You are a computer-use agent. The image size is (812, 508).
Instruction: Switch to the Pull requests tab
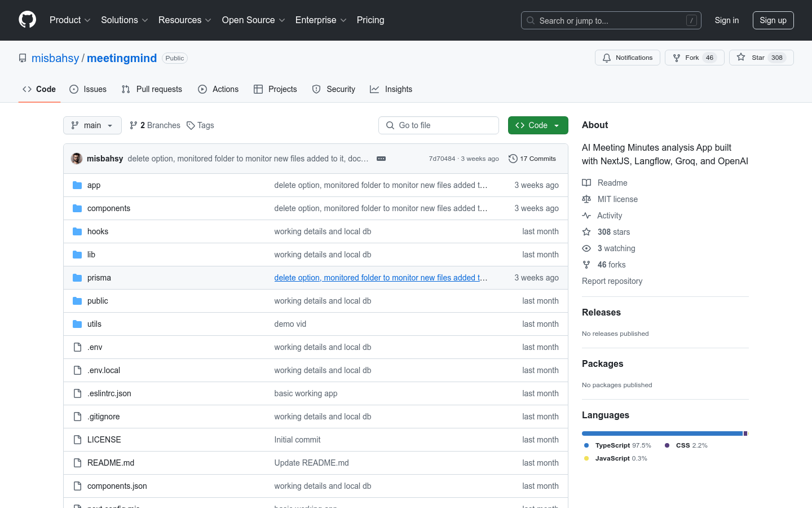tap(152, 89)
